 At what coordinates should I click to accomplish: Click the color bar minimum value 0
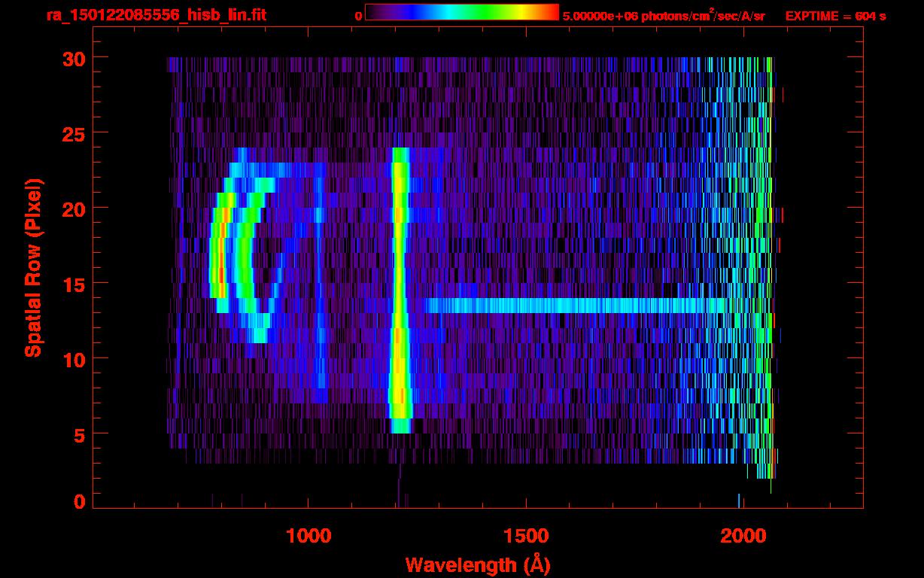click(357, 16)
